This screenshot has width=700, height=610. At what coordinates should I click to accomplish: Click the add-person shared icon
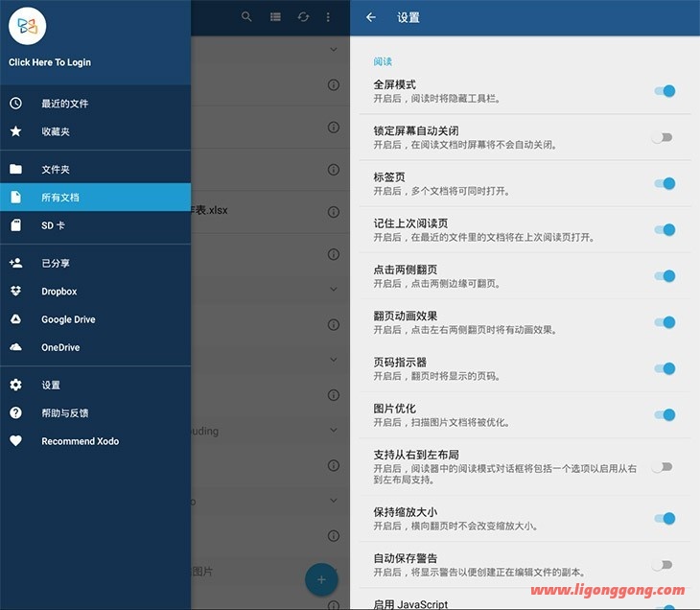point(15,263)
